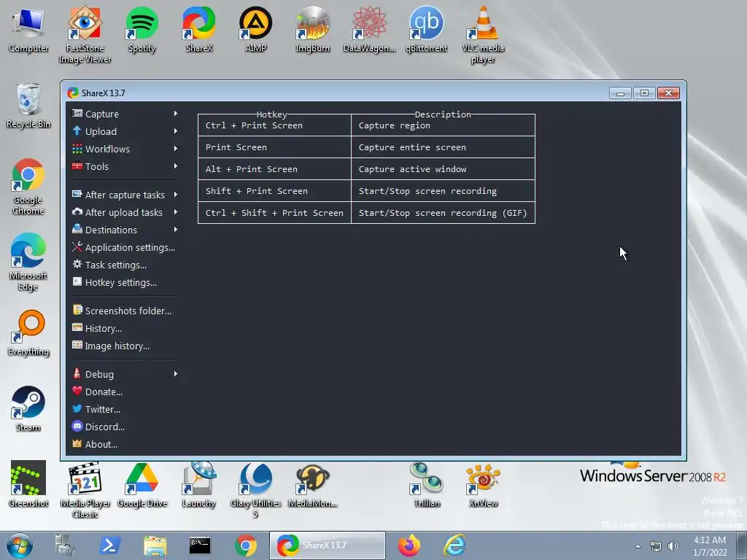Expand the Capture submenu arrow
Image resolution: width=747 pixels, height=560 pixels.
coord(175,114)
